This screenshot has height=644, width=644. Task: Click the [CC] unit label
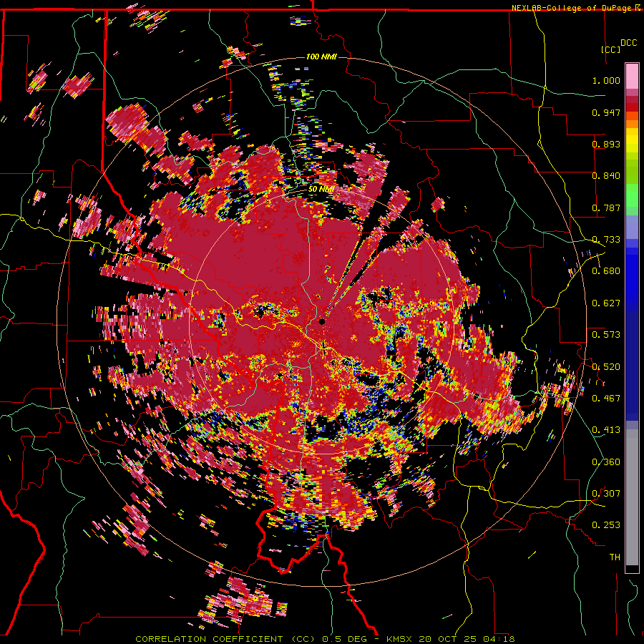(610, 49)
